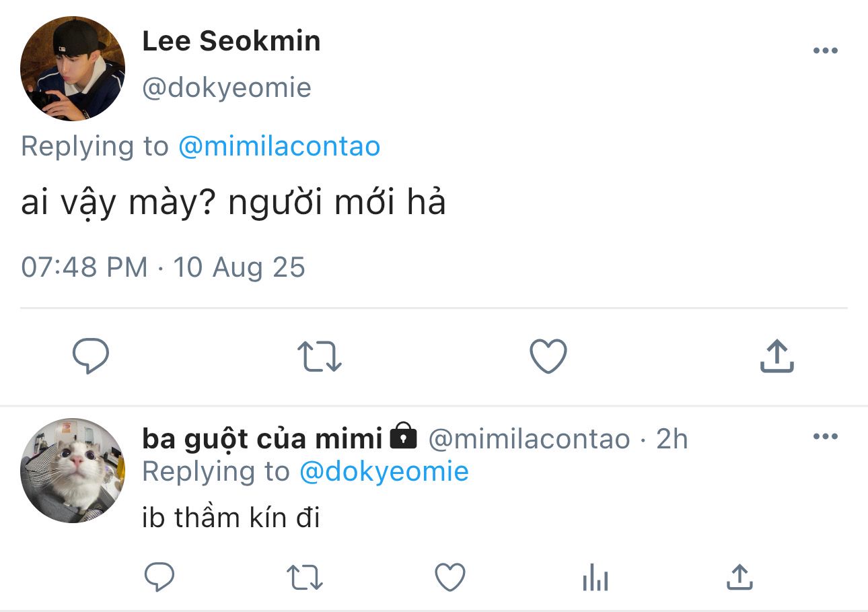
Task: Share the "ib thầm kín đi" reply
Action: pos(739,577)
